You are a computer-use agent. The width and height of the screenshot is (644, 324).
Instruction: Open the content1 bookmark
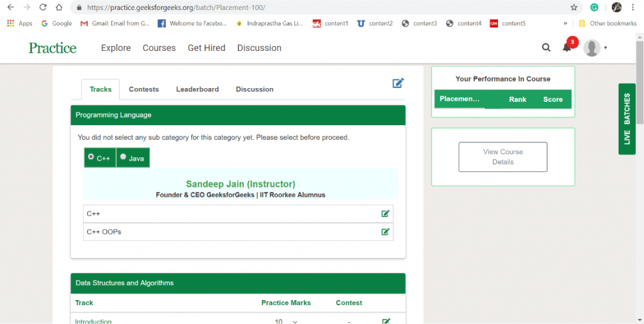click(330, 23)
